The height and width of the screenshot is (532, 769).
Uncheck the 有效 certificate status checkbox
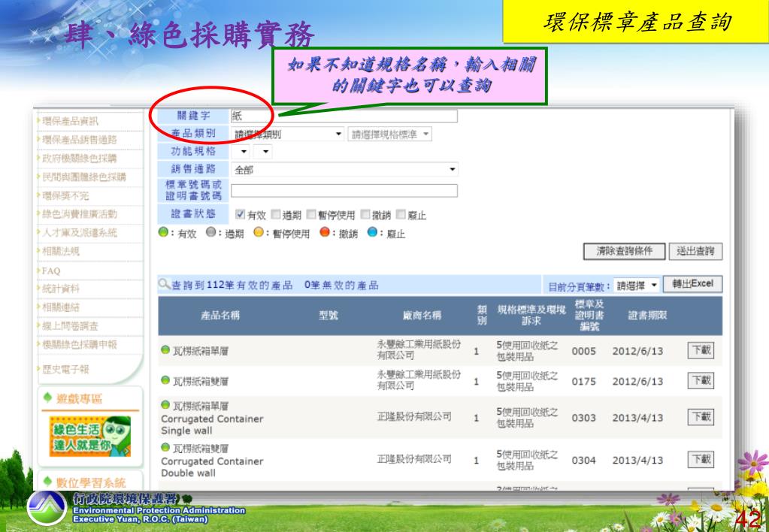click(240, 214)
